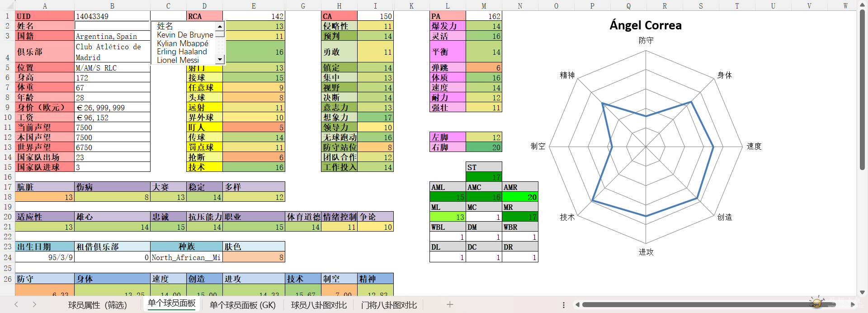The width and height of the screenshot is (868, 313).
Task: Click the 想象力 value 17 cell
Action: click(375, 117)
